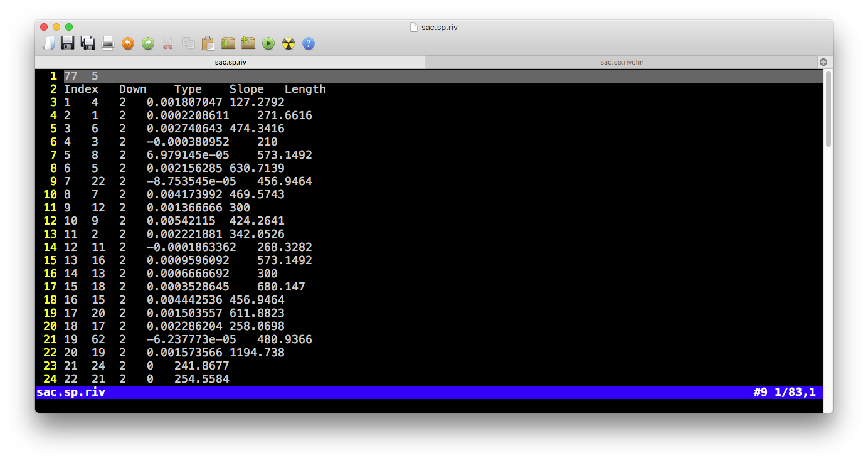Switch to the sac.sp.riv tab
Image resolution: width=868 pixels, height=463 pixels.
tap(230, 62)
